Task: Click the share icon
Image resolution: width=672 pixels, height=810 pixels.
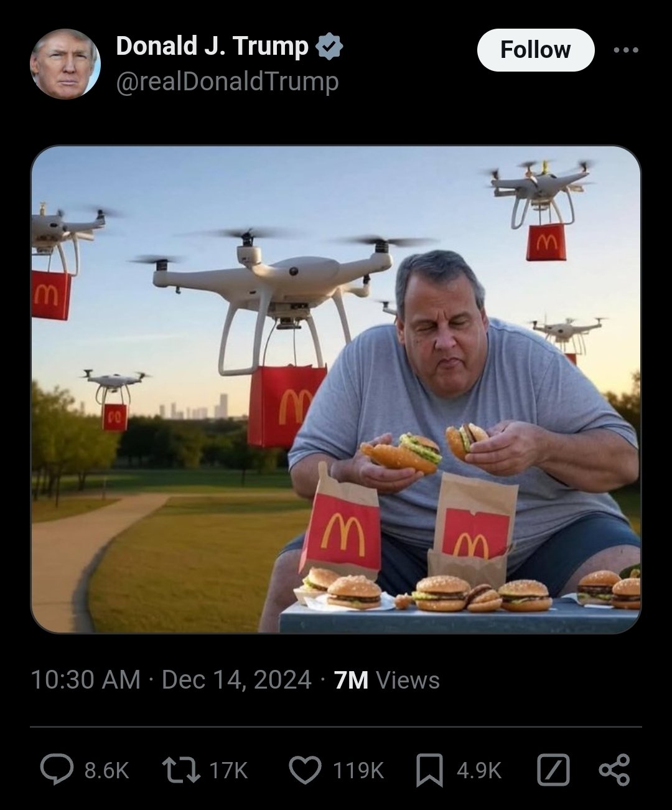Action: pos(614,770)
